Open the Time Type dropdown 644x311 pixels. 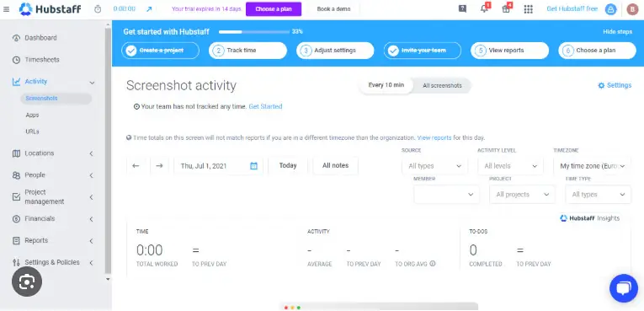(x=599, y=195)
